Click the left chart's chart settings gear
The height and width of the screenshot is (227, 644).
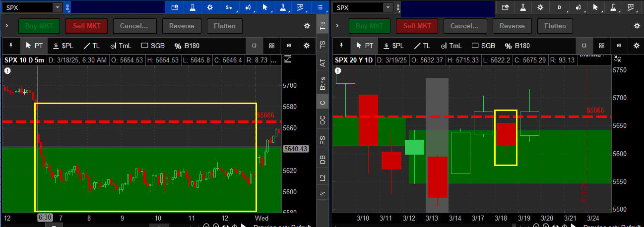click(210, 7)
